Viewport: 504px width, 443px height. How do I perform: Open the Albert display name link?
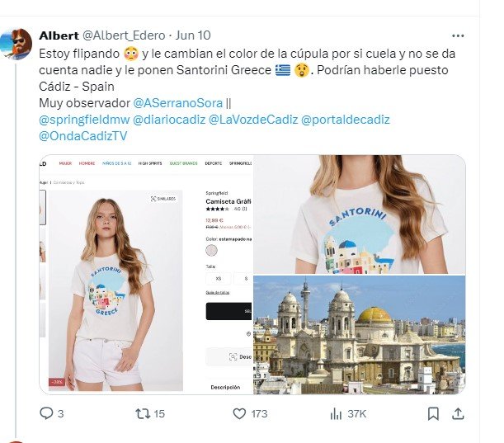59,35
